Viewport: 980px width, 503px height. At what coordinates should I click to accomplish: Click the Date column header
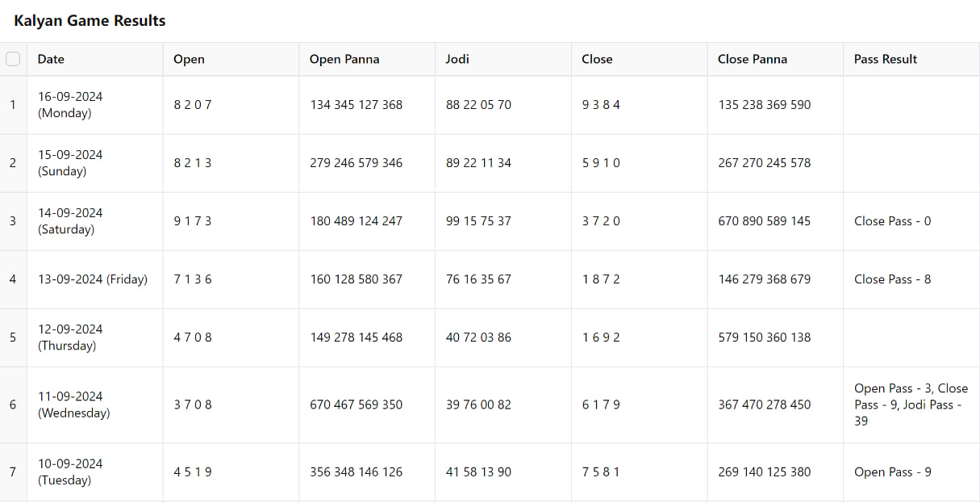tap(95, 59)
